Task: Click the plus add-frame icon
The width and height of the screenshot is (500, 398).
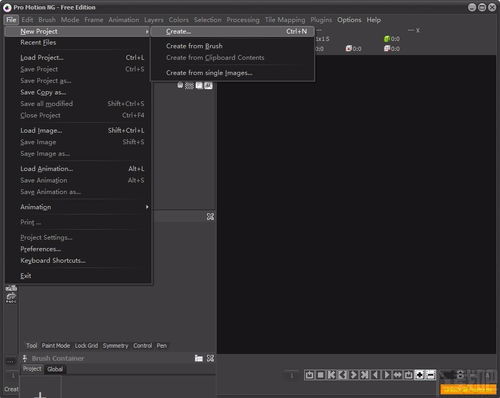Action: pyautogui.click(x=419, y=375)
